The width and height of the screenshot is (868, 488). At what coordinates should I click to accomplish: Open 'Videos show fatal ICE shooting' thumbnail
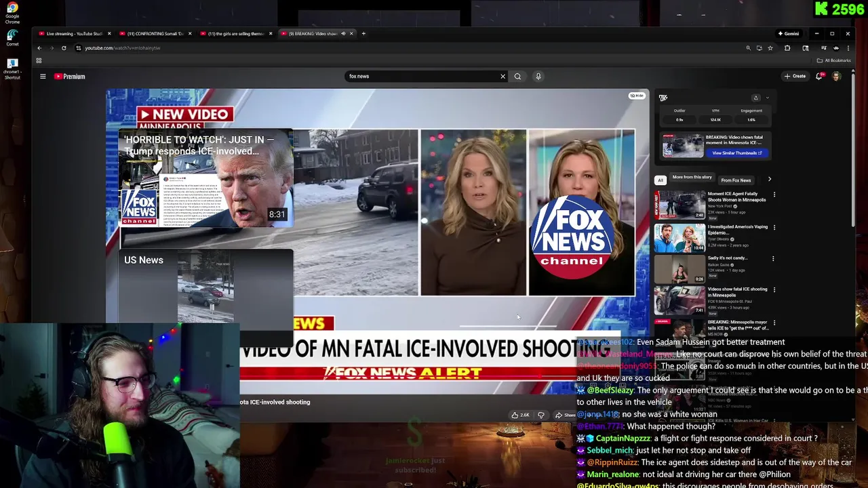click(679, 300)
